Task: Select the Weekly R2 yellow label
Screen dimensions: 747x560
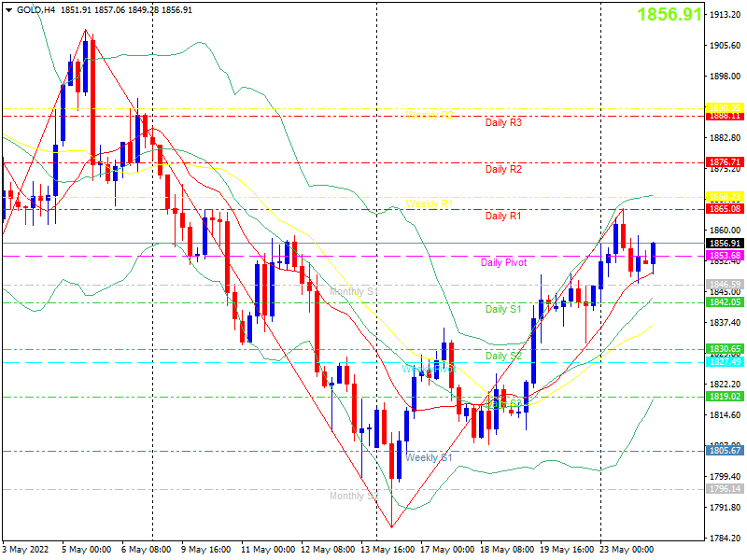Action: click(430, 115)
